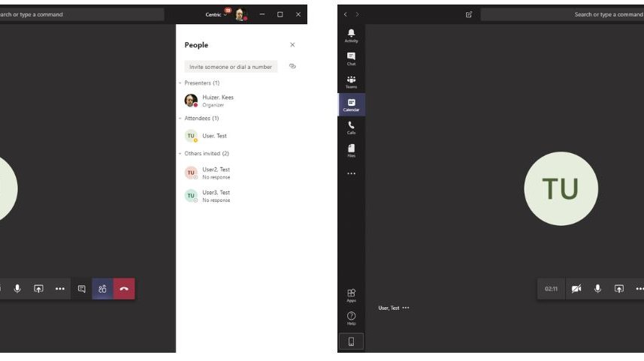Click the search box in right window

pyautogui.click(x=562, y=14)
